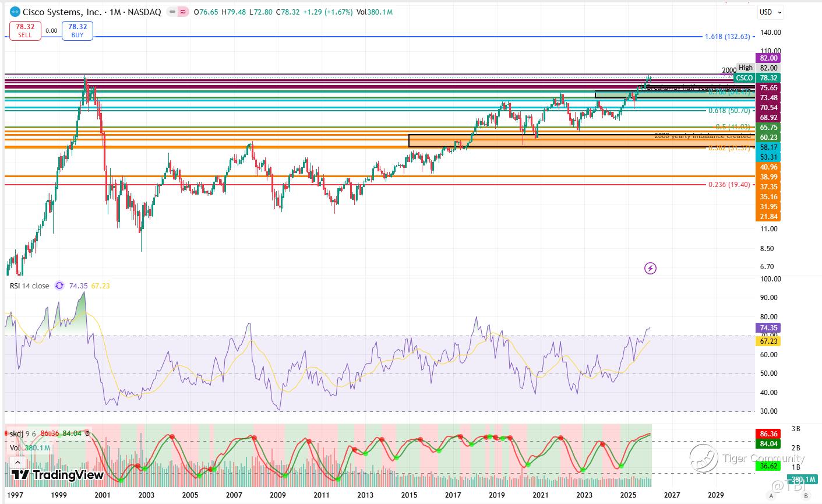Click the yellow 67.23 label on the RSI axis
The image size is (822, 504).
767,341
